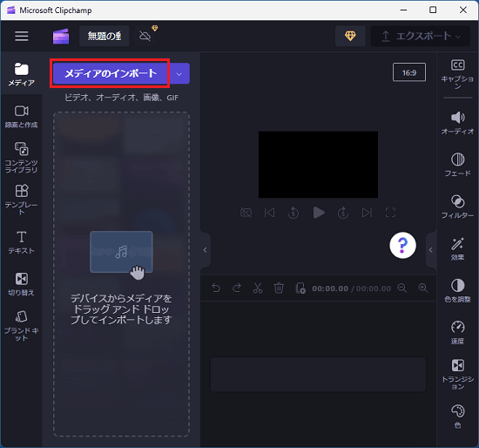Click the black video preview canvas
This screenshot has width=479, height=448.
[x=318, y=165]
